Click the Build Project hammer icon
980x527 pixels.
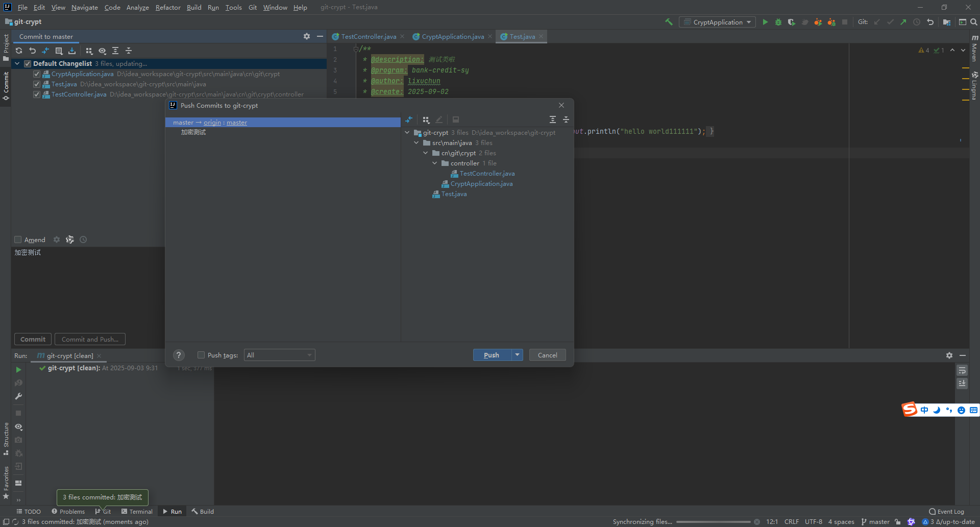coord(669,22)
